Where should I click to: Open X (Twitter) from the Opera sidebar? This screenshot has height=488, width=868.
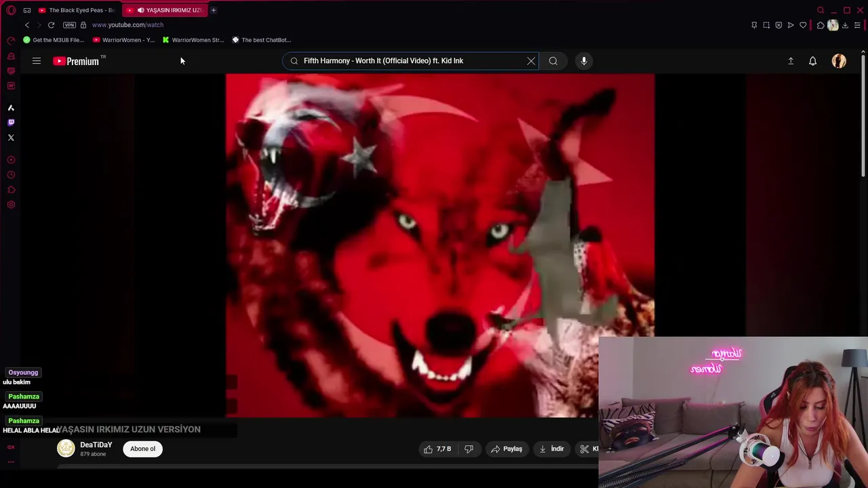(11, 138)
